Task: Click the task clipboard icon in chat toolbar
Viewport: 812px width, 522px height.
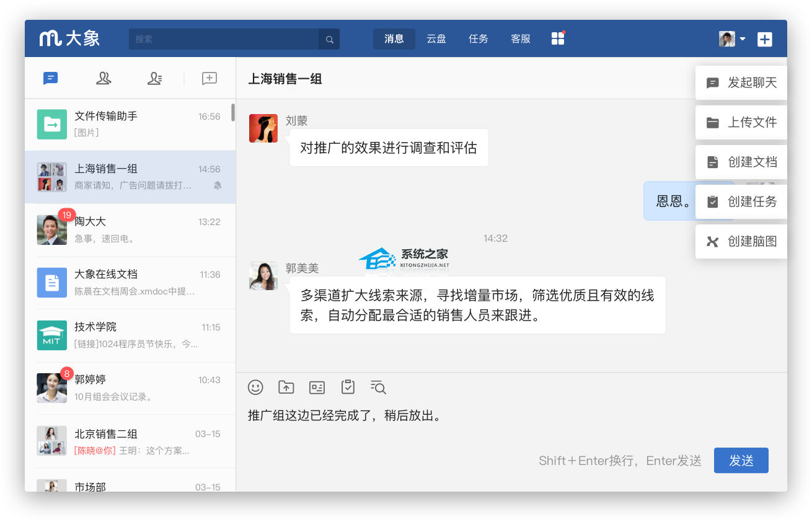Action: click(x=348, y=387)
